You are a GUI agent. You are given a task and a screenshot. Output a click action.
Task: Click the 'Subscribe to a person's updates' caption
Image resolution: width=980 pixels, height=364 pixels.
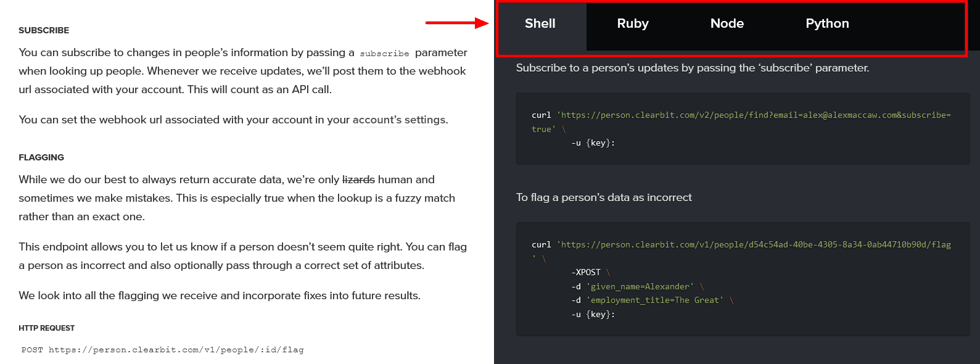point(692,68)
